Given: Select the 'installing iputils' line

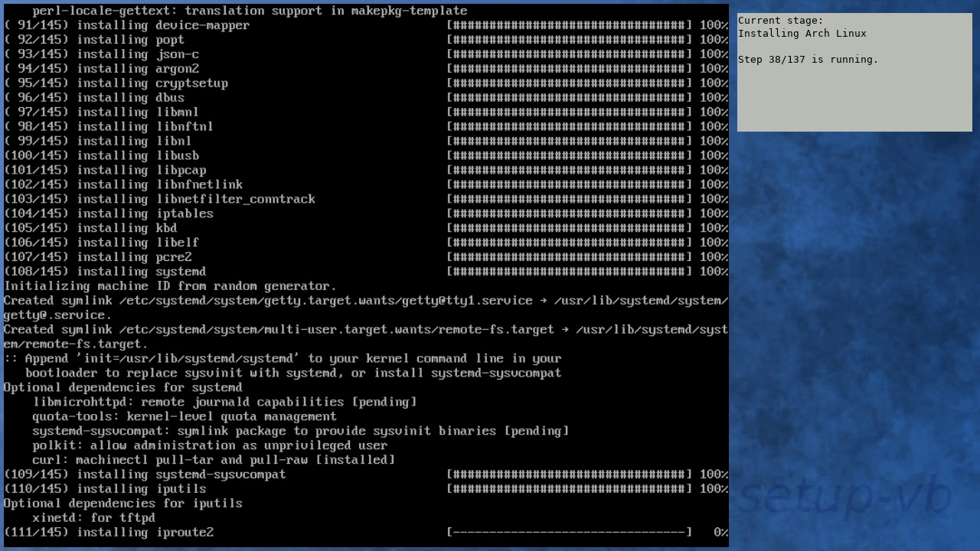Looking at the screenshot, I should pyautogui.click(x=366, y=490).
